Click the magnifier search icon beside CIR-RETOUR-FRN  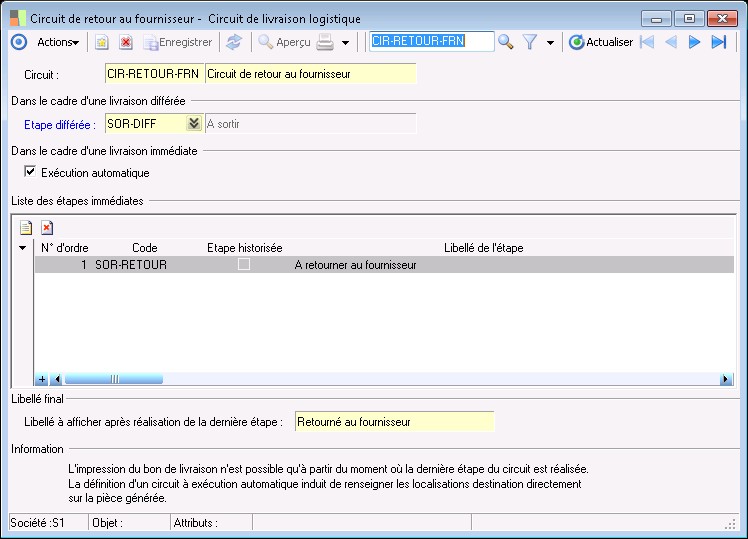[506, 42]
